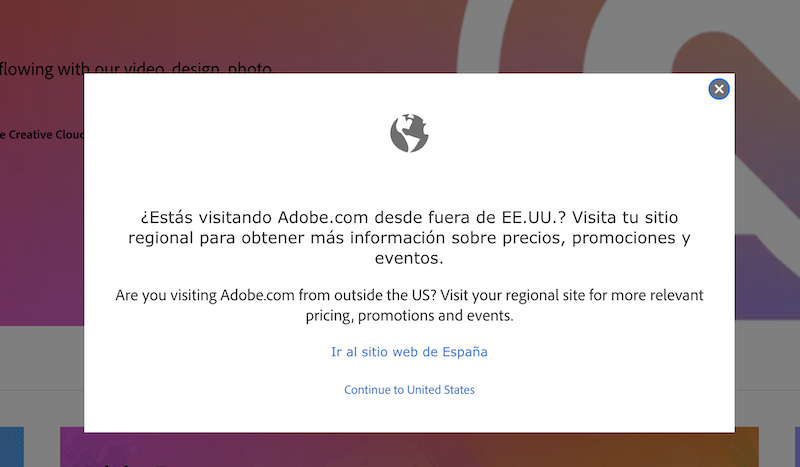The height and width of the screenshot is (467, 800).
Task: Choose 'Continue to United States' link
Action: click(409, 389)
